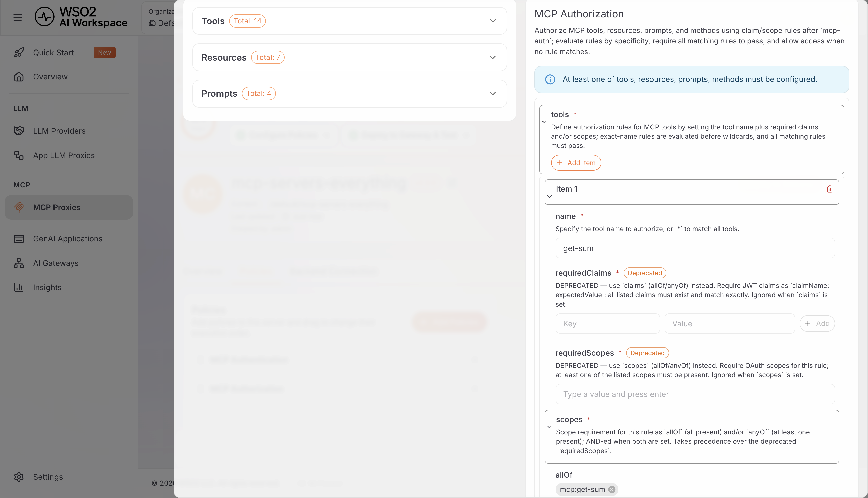Image resolution: width=868 pixels, height=498 pixels.
Task: Click the info icon in the blue alert
Action: pyautogui.click(x=550, y=79)
